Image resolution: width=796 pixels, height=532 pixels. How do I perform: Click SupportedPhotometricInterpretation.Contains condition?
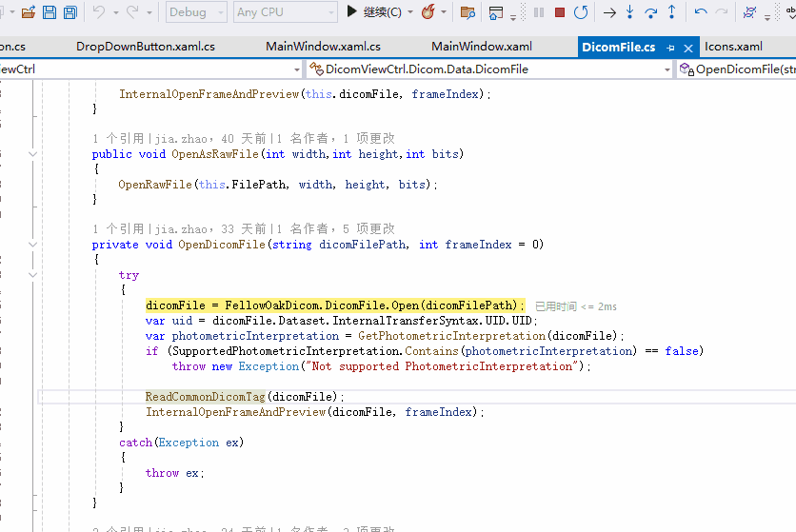click(x=404, y=351)
